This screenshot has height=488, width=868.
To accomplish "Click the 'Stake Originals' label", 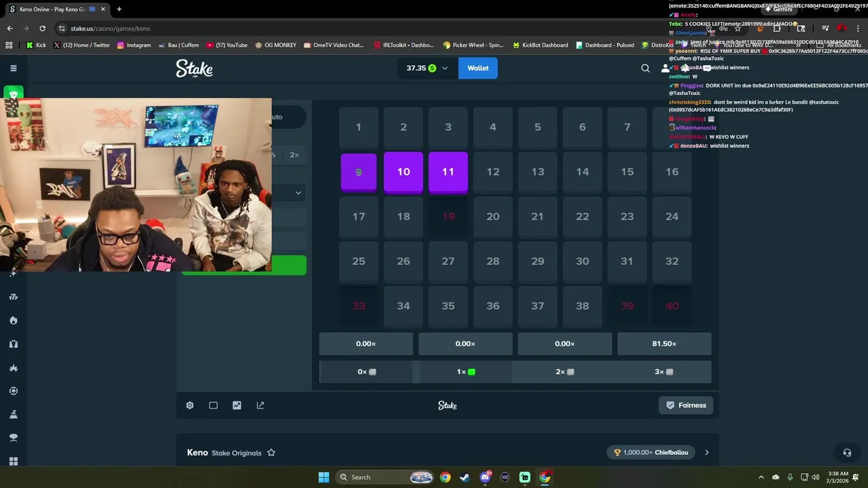I will 237,453.
